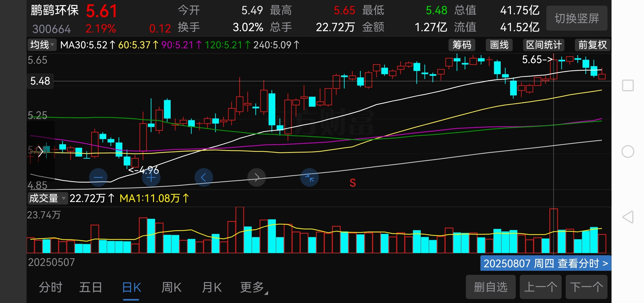Viewport: 644px width, 303px height.
Task: Tap the start date 20250507 label
Action: click(x=52, y=262)
